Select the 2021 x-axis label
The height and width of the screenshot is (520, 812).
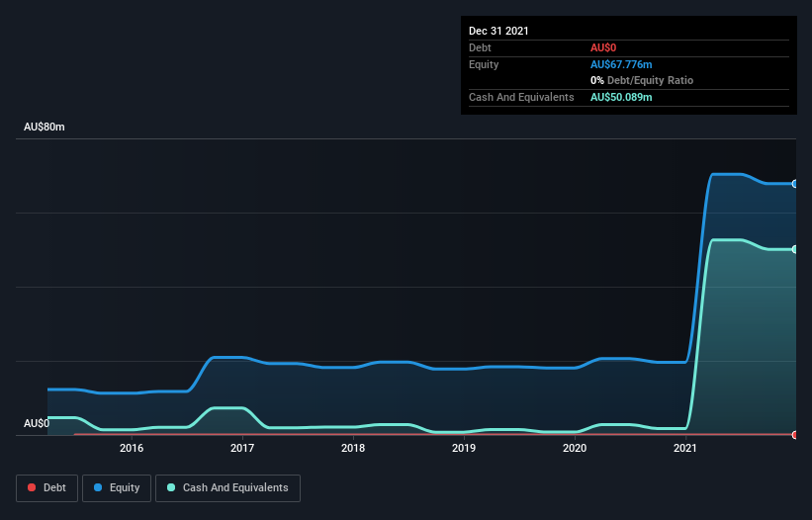click(685, 448)
